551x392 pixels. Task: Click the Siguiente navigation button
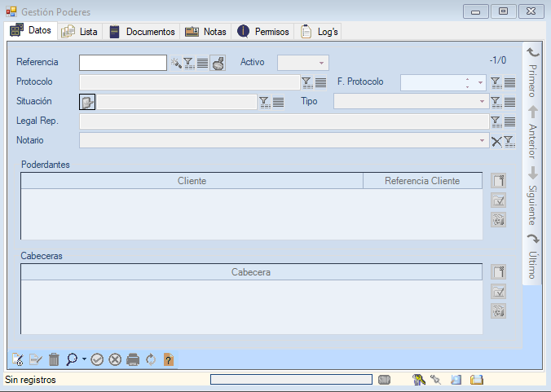pos(531,196)
